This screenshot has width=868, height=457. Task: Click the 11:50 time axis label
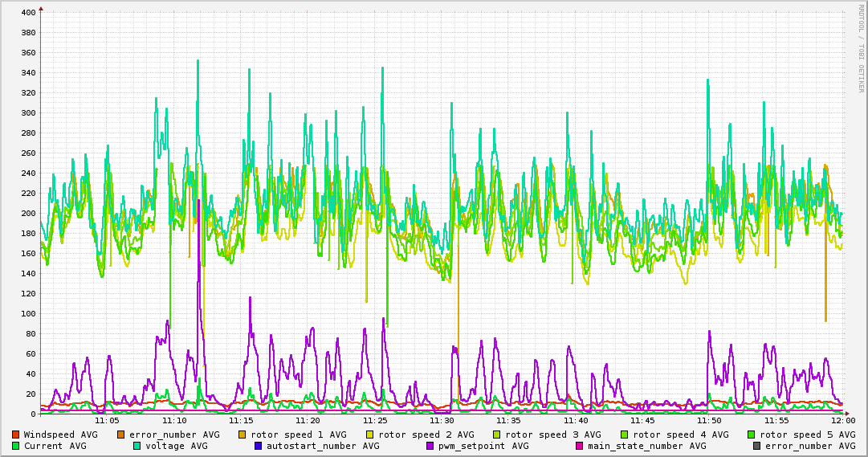click(709, 421)
